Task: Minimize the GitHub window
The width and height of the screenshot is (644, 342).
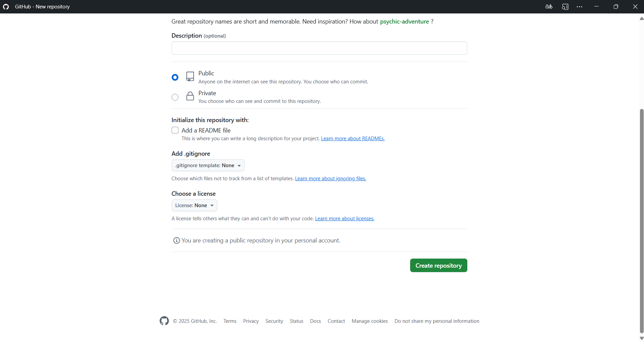Action: click(596, 7)
